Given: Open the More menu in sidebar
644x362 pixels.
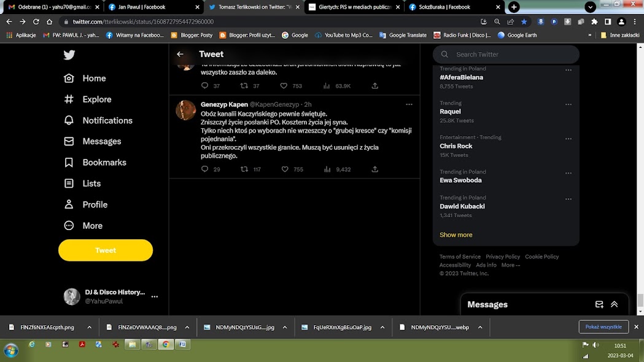Looking at the screenshot, I should point(83,226).
